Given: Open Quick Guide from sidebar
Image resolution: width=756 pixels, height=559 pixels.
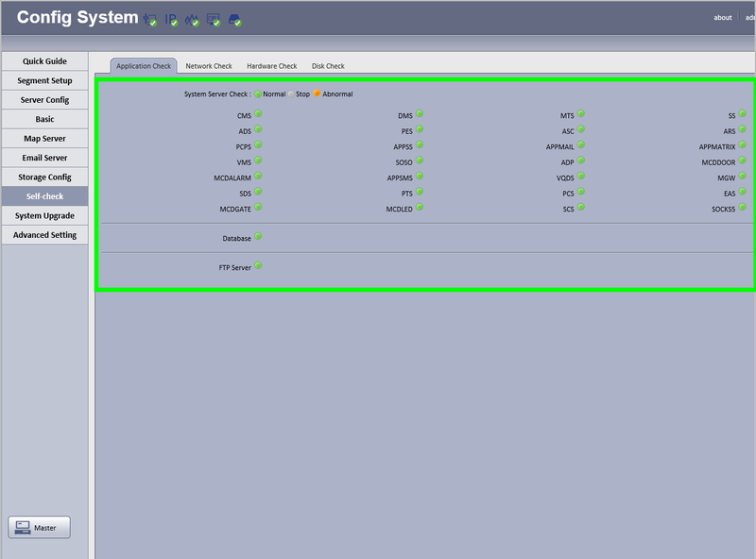Looking at the screenshot, I should [x=44, y=61].
